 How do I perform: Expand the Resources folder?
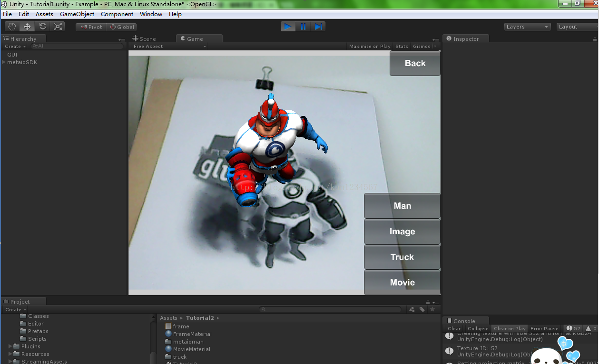tap(10, 354)
